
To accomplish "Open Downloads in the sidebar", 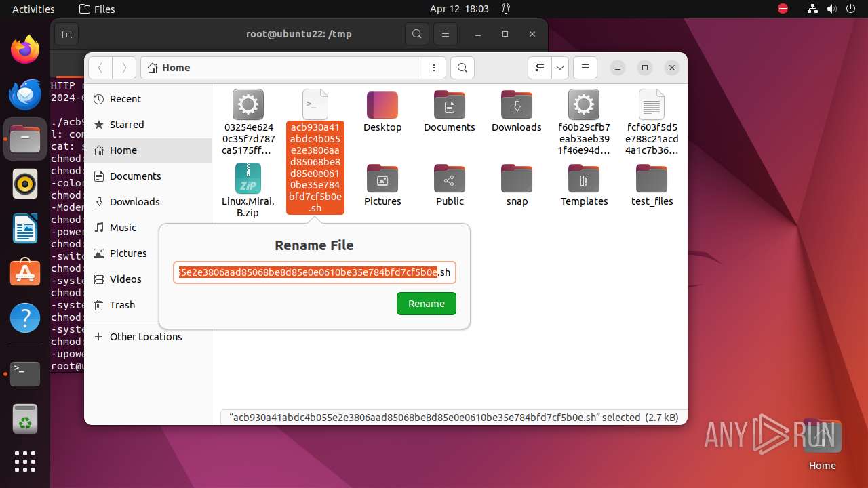I will click(148, 202).
